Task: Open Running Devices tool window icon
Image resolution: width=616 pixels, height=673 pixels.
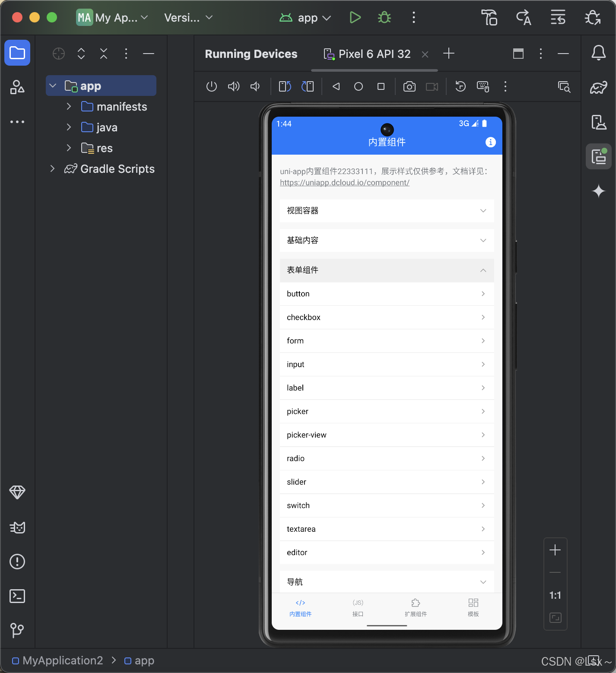Action: pos(599,156)
